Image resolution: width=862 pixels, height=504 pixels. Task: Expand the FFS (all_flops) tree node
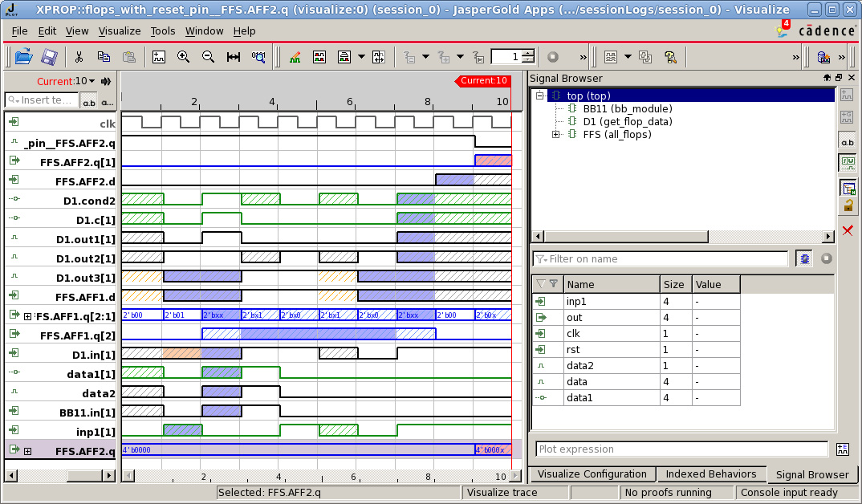(555, 134)
